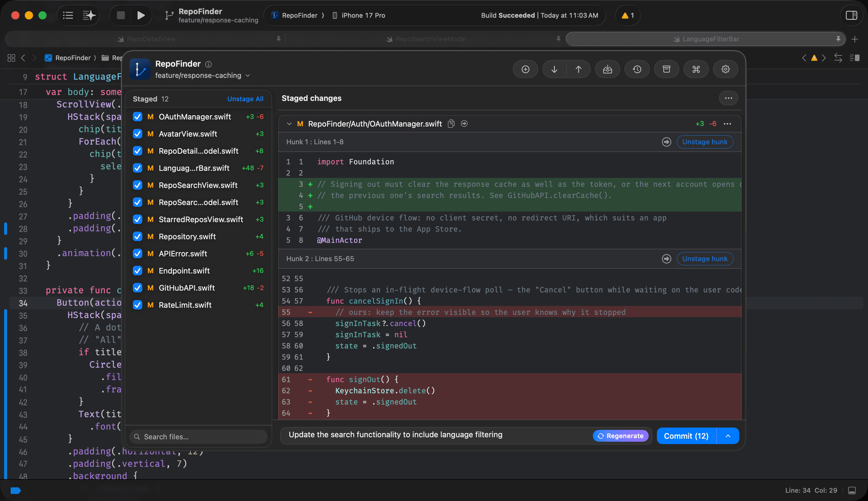Click the blue tag icon in bottom bar
Viewport: 868px width, 501px height.
click(x=15, y=490)
